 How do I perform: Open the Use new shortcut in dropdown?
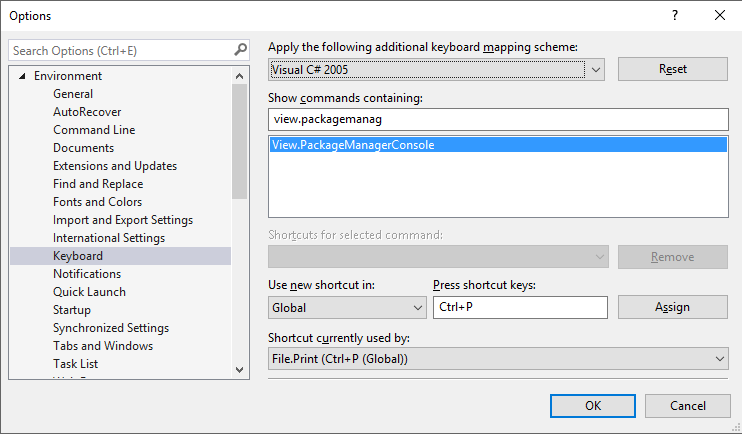417,308
